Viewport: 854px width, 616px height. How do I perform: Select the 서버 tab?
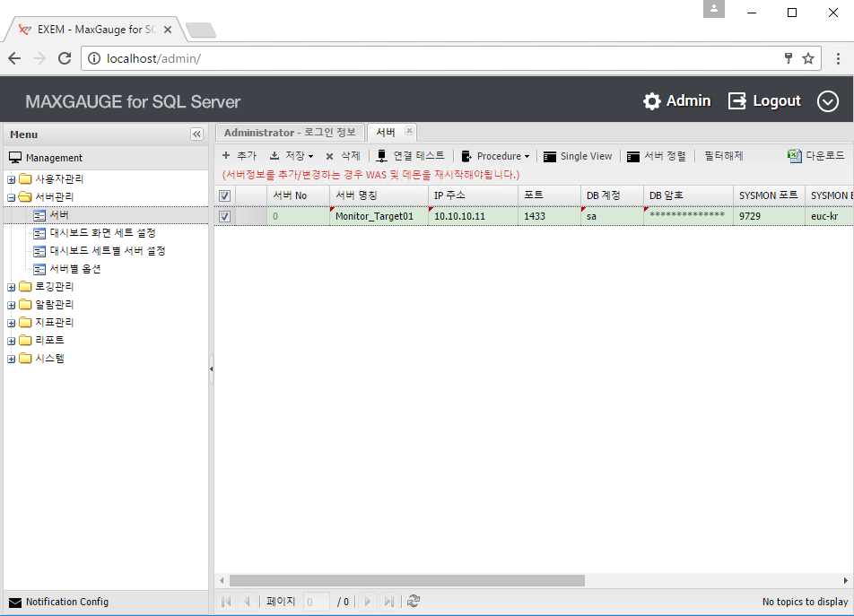[386, 132]
